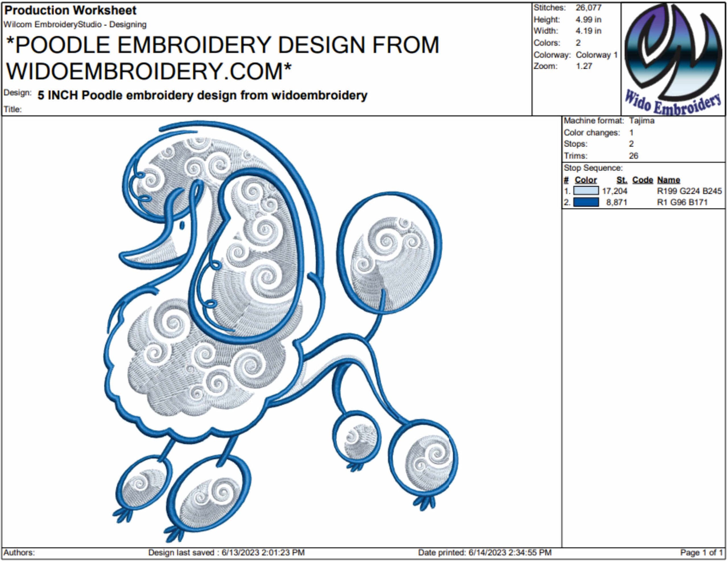Click the 'Authors:' footer label
Viewport: 728px width, 561px height.
point(19,553)
